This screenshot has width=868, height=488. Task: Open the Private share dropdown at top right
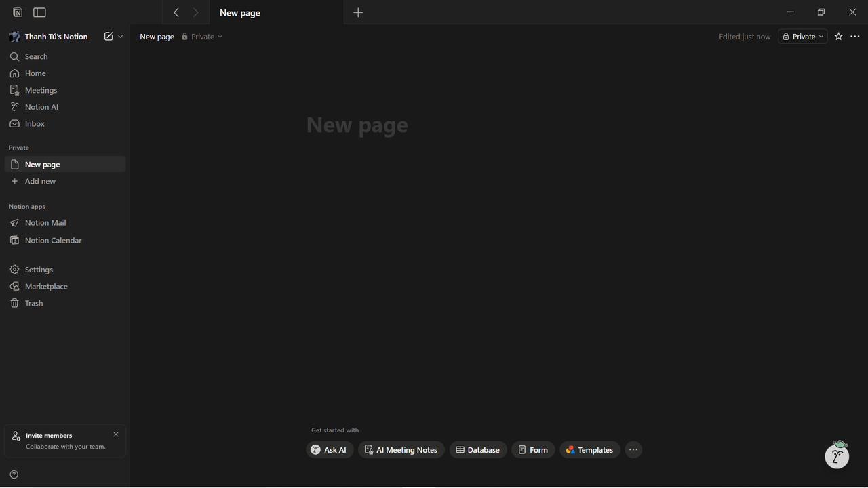coord(803,37)
